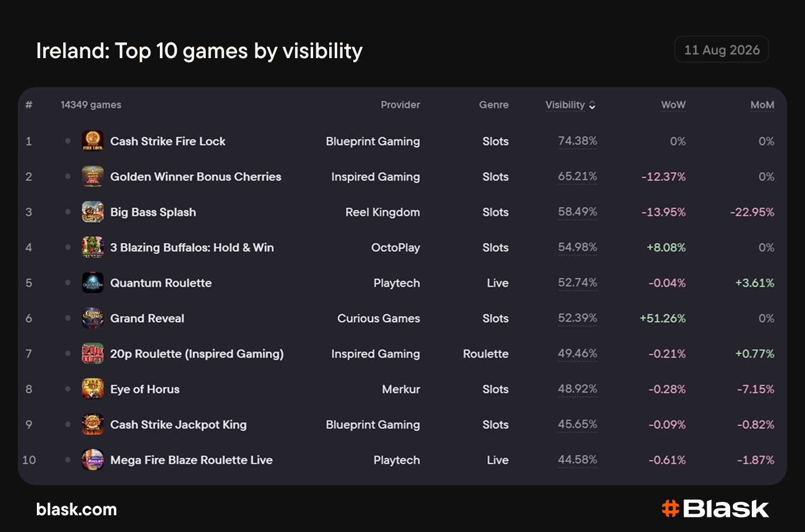Click the 3 Blazing Buffalos game icon
805x532 pixels.
93,247
